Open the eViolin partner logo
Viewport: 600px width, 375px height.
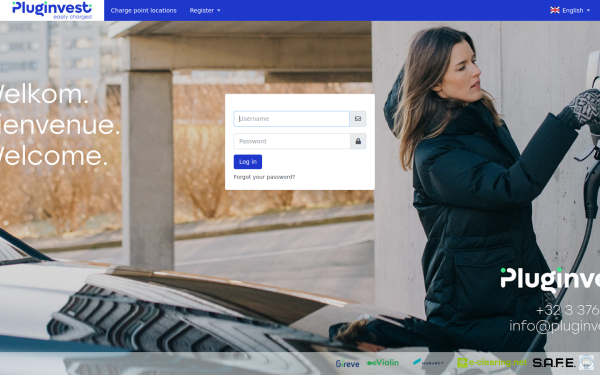(x=382, y=362)
